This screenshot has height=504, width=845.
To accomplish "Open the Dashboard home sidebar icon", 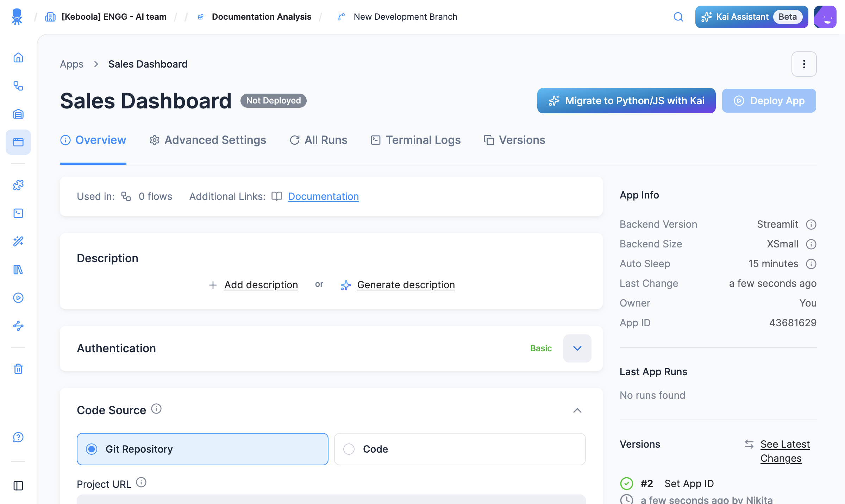I will 18,57.
